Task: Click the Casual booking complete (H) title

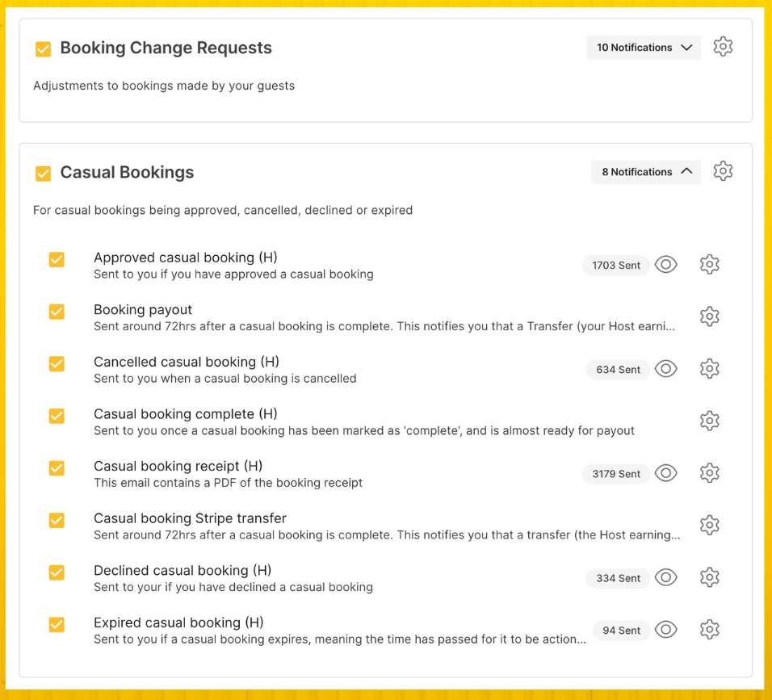Action: (x=186, y=414)
